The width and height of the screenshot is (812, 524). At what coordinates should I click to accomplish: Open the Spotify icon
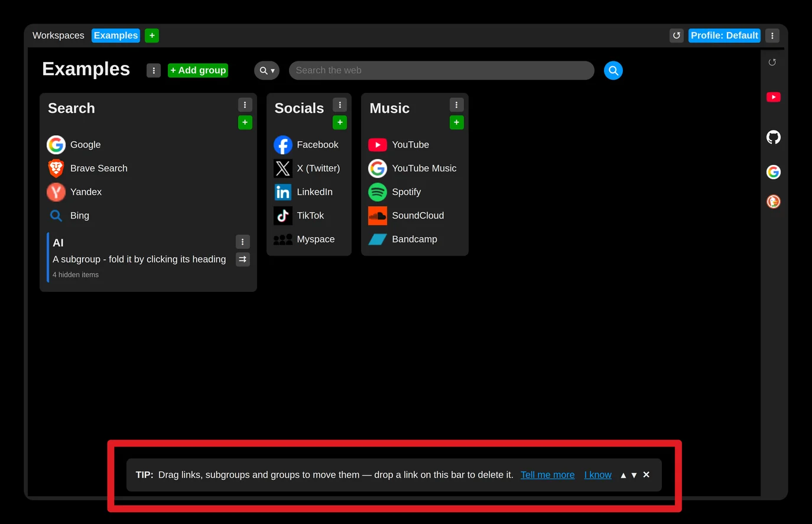(x=378, y=192)
